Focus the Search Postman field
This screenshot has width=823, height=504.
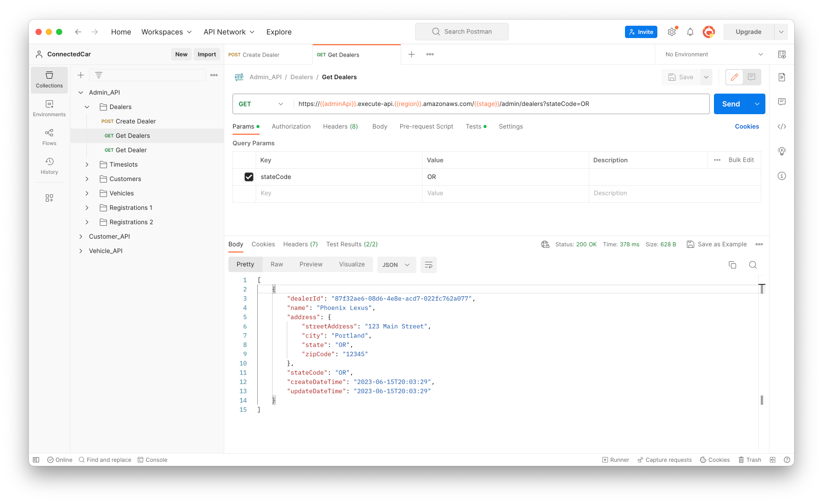click(462, 32)
